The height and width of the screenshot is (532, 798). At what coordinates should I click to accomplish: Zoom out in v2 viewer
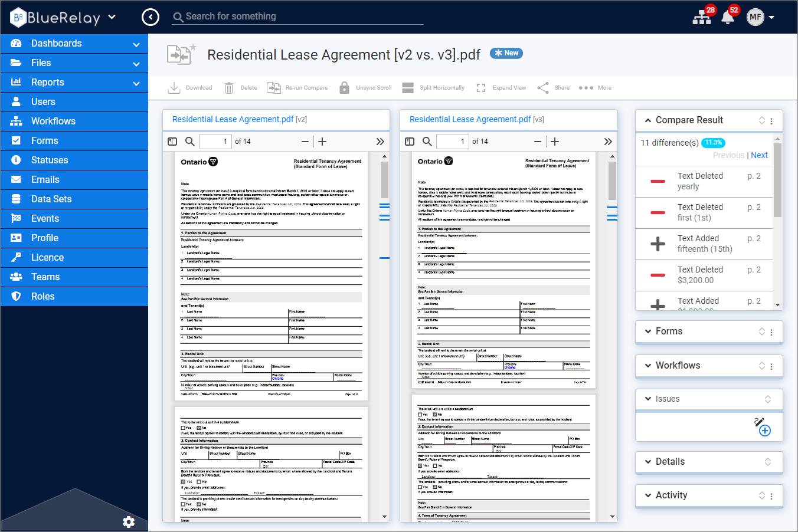coord(305,142)
